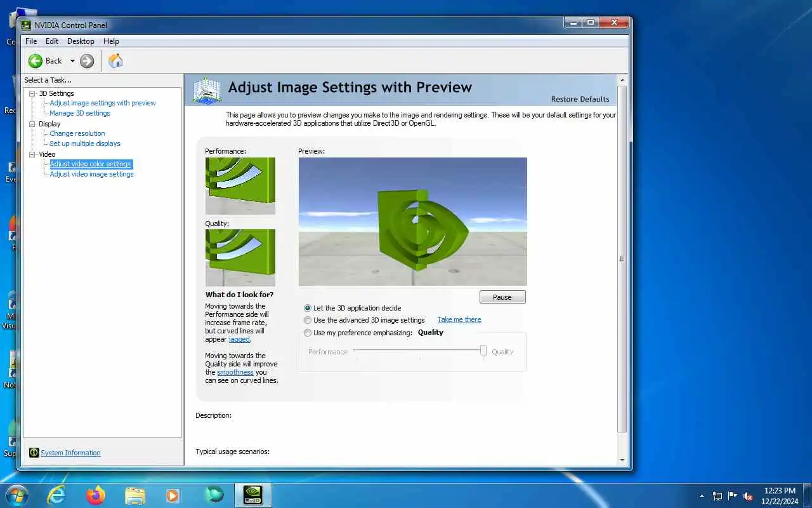Go back using the green Back arrow
Screen dimensions: 812x508
tap(36, 61)
